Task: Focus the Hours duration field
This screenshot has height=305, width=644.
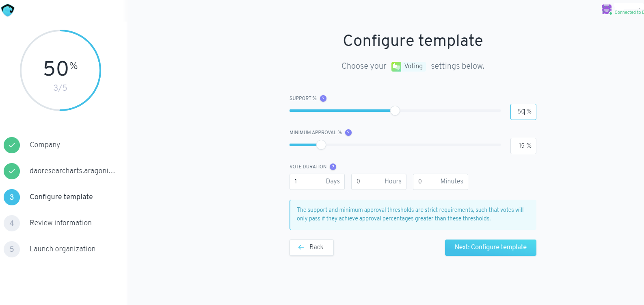Action: [378, 182]
